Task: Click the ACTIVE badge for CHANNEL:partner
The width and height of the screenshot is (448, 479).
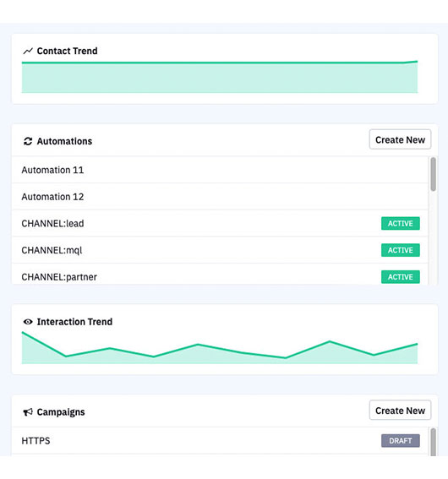Action: (401, 277)
